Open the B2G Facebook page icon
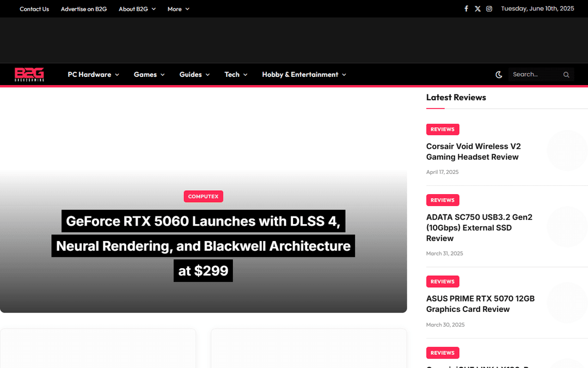 click(x=466, y=9)
